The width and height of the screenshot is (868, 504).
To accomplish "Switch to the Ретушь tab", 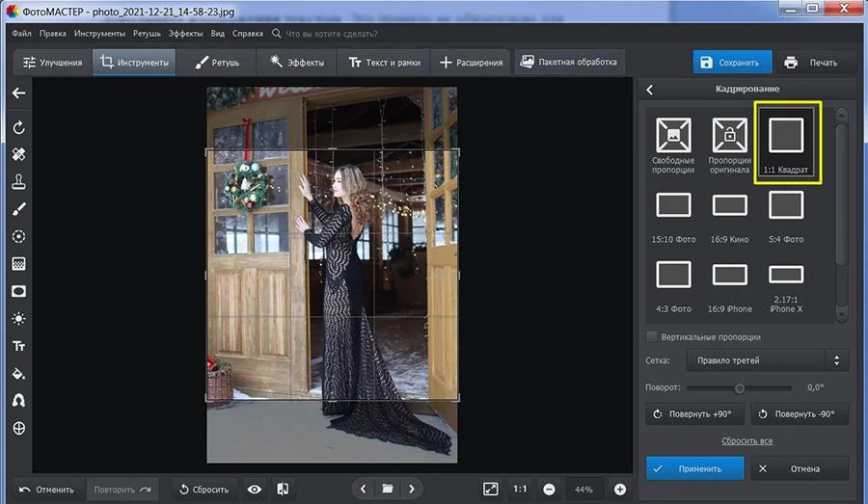I will click(x=218, y=63).
